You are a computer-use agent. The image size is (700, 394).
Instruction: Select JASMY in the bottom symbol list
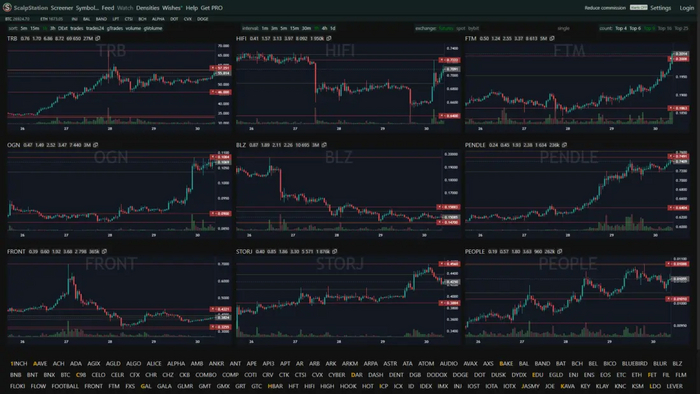530,386
